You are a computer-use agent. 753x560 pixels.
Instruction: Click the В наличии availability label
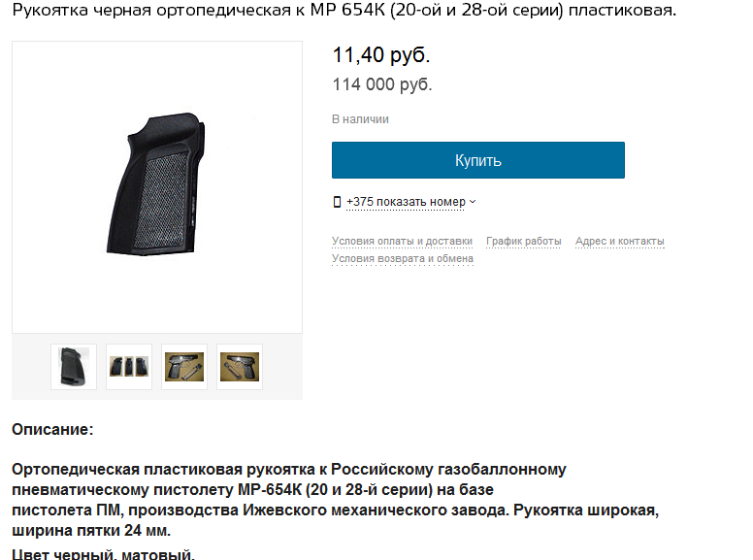tap(360, 119)
